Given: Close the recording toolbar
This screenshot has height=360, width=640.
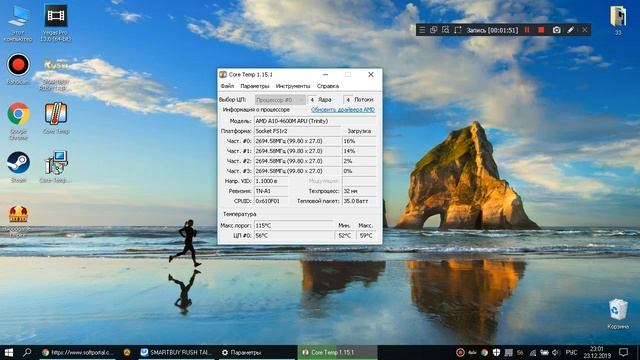Looking at the screenshot, I should tap(584, 30).
